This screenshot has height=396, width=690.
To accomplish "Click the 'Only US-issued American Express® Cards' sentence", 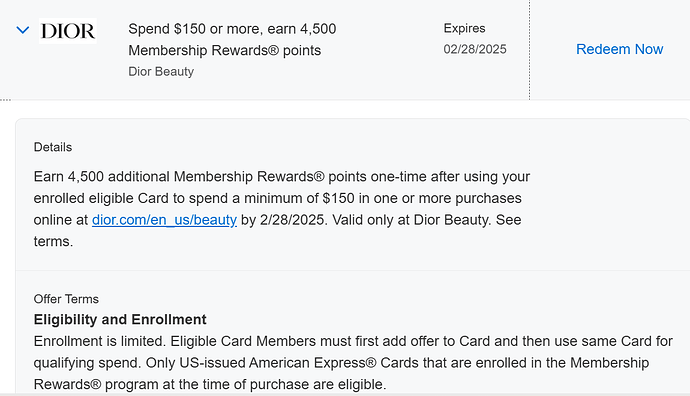I will (x=397, y=363).
